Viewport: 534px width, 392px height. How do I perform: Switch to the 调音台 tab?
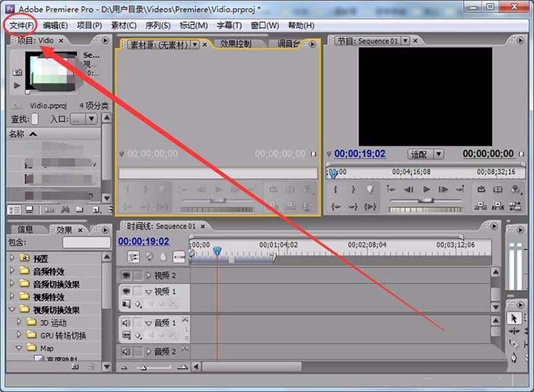coord(288,44)
